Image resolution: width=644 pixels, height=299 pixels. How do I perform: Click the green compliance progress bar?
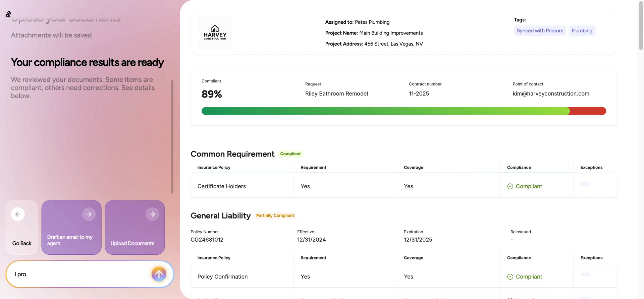point(385,111)
